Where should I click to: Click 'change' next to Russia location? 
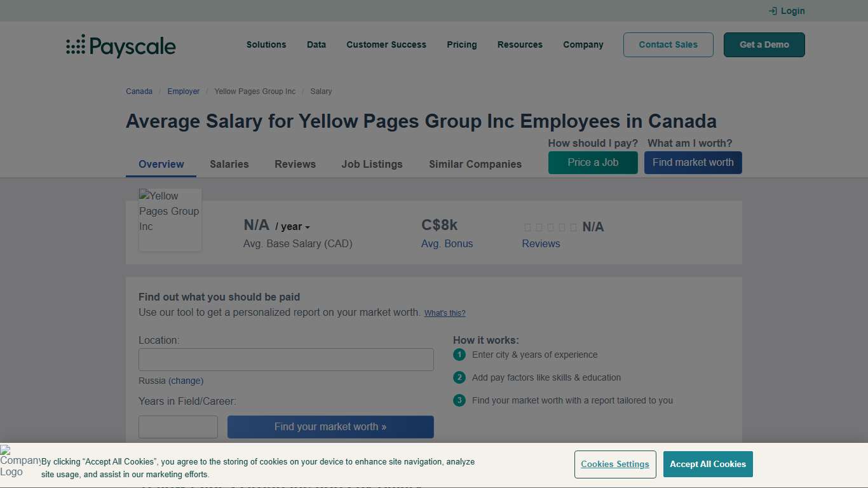click(x=186, y=381)
